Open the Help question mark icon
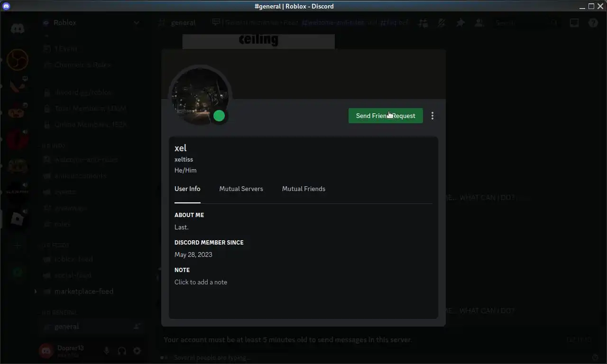The image size is (607, 364). 593,23
